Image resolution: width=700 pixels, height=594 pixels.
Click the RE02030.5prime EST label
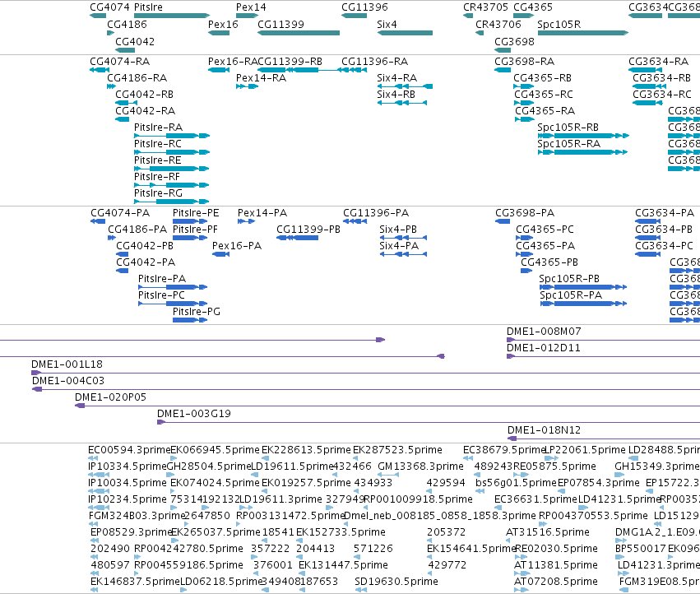557,549
